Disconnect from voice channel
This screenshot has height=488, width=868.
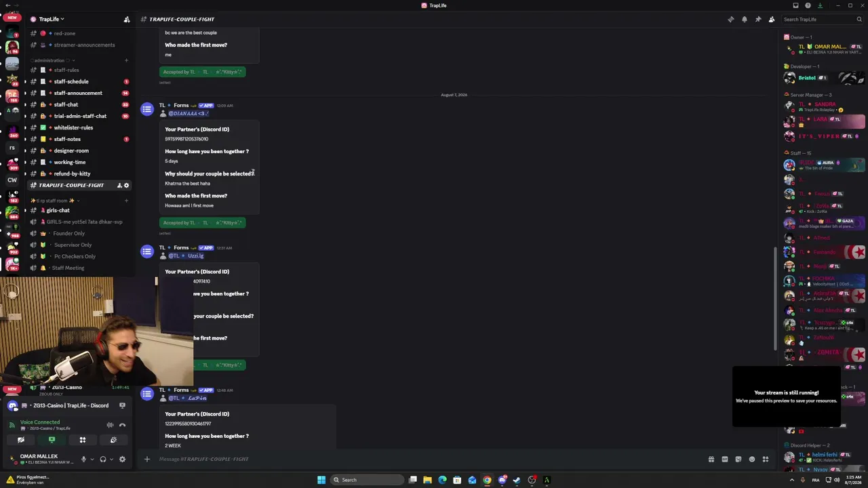[x=123, y=425]
